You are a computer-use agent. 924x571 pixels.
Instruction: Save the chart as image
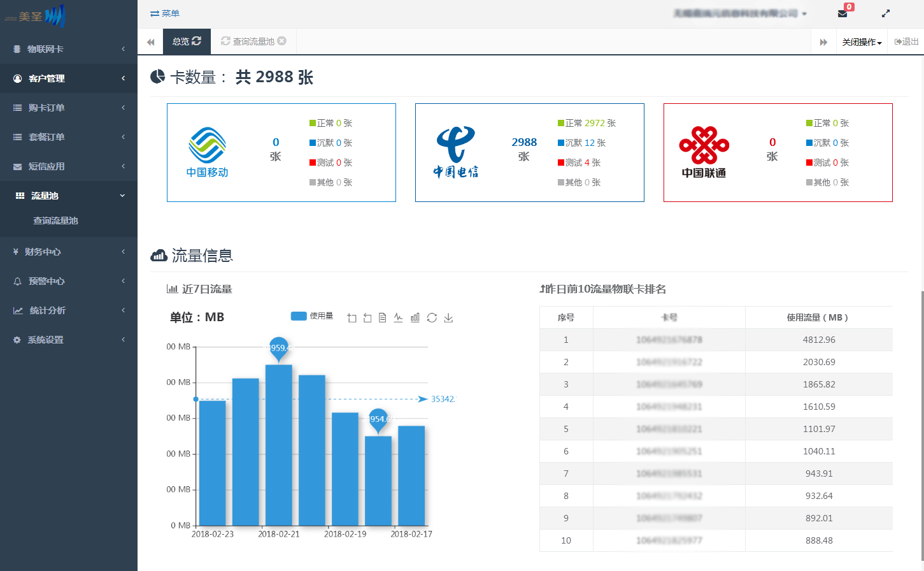pos(448,318)
